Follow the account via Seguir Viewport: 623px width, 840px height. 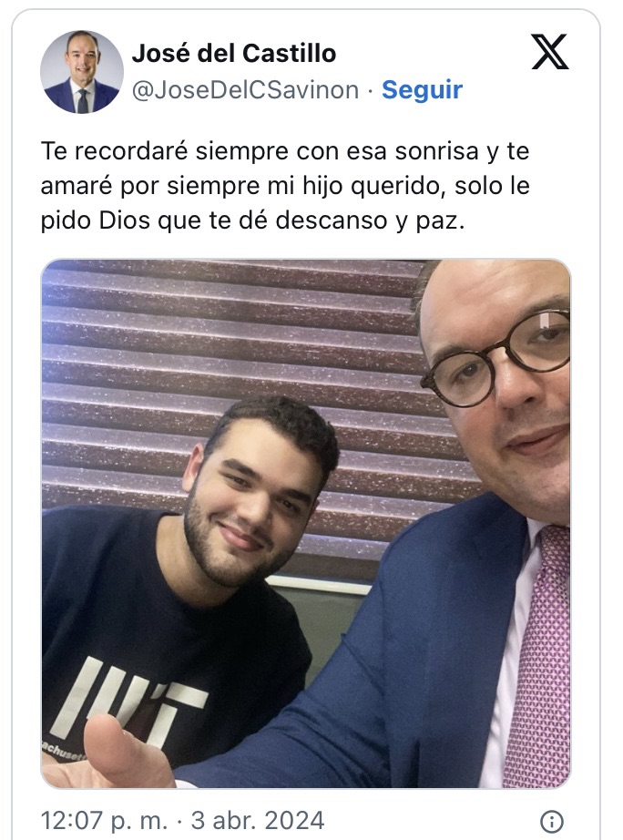coord(422,89)
